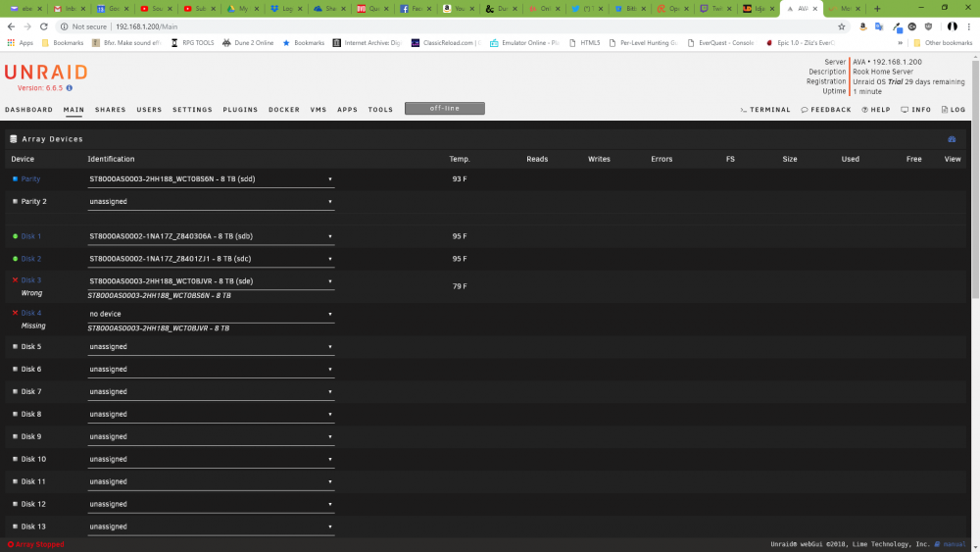Open the Disk 3 link
Image resolution: width=980 pixels, height=552 pixels.
click(31, 280)
